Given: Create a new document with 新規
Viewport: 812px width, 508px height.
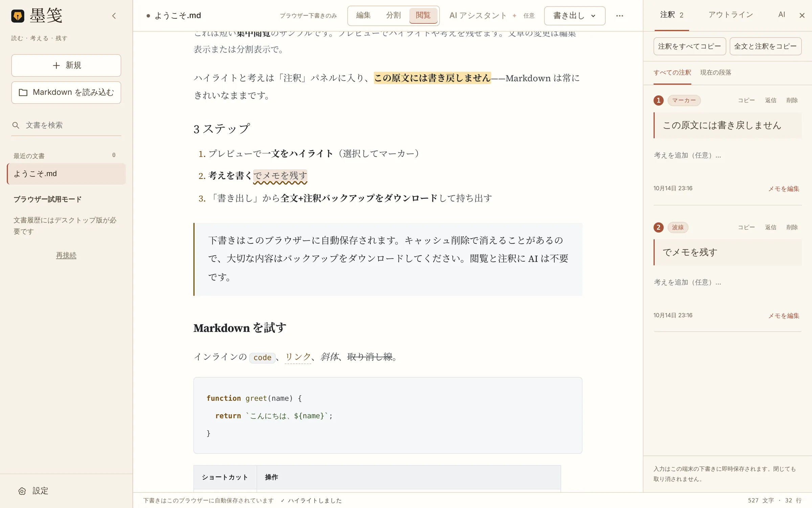Looking at the screenshot, I should [x=66, y=65].
